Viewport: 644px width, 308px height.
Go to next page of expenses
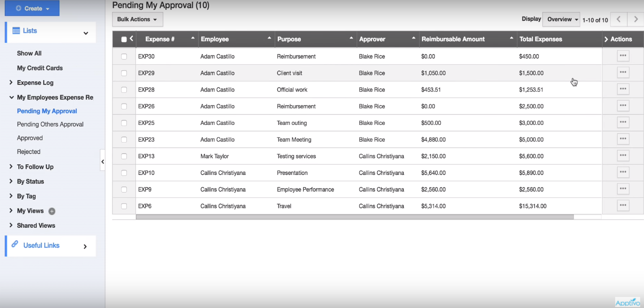pyautogui.click(x=635, y=20)
